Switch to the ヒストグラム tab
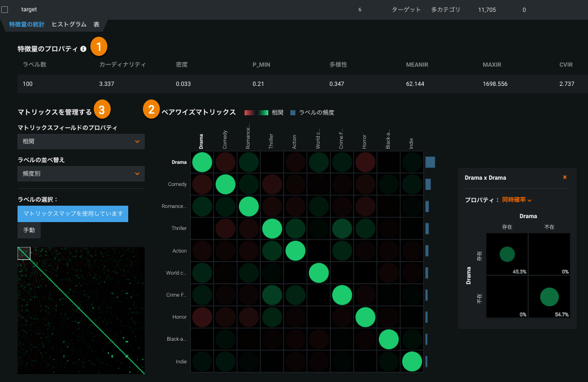 pos(69,24)
